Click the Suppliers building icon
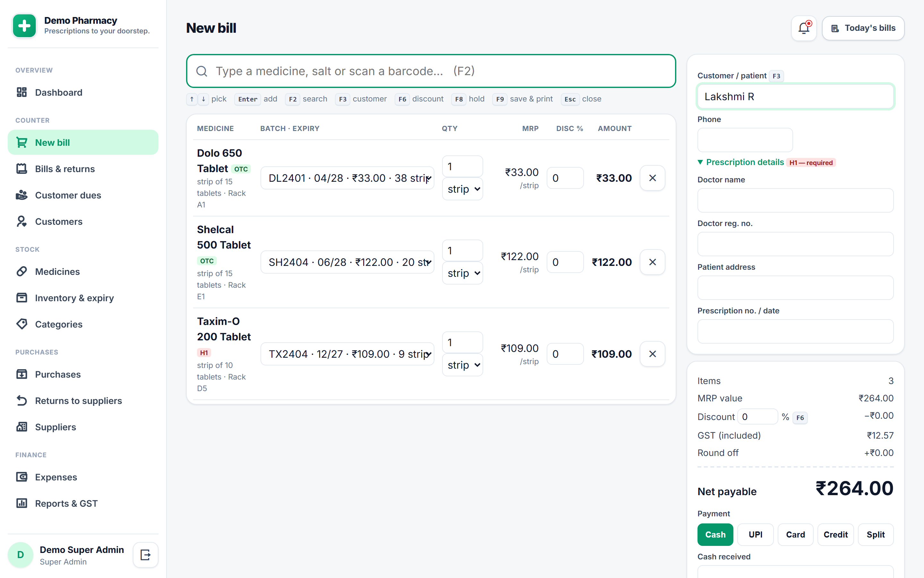 [22, 427]
